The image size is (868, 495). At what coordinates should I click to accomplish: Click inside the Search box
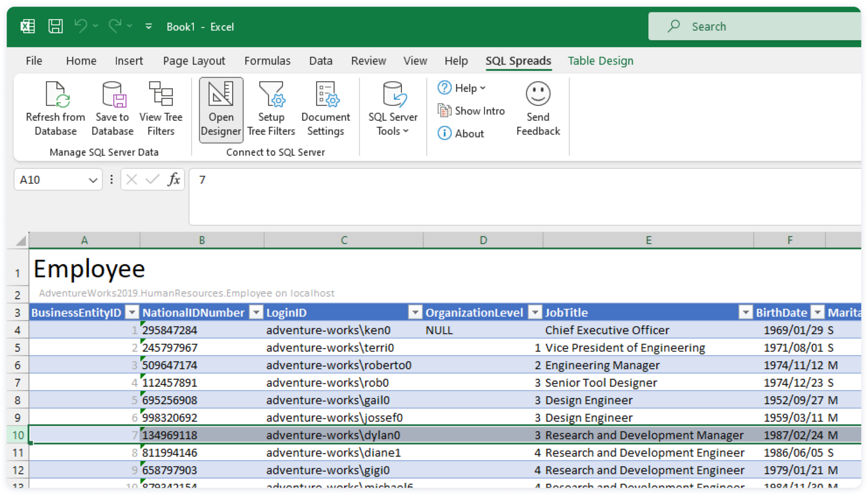click(x=754, y=26)
